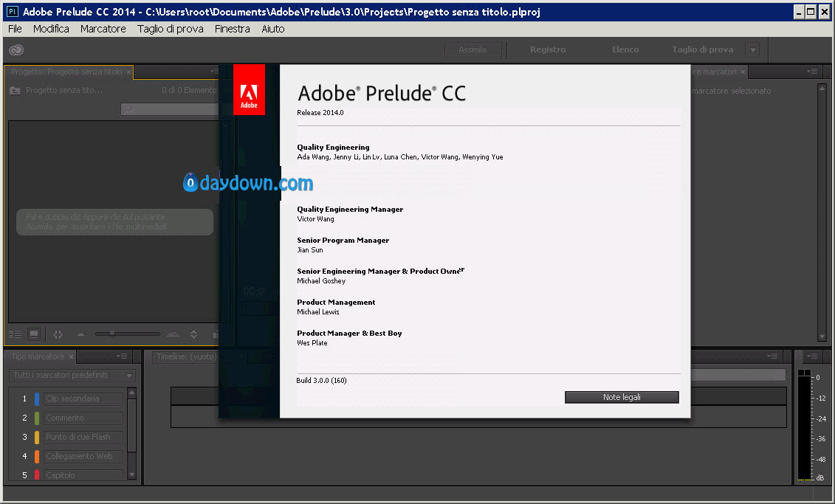Image resolution: width=835 pixels, height=504 pixels.
Task: Click the Assimila button
Action: (x=473, y=49)
